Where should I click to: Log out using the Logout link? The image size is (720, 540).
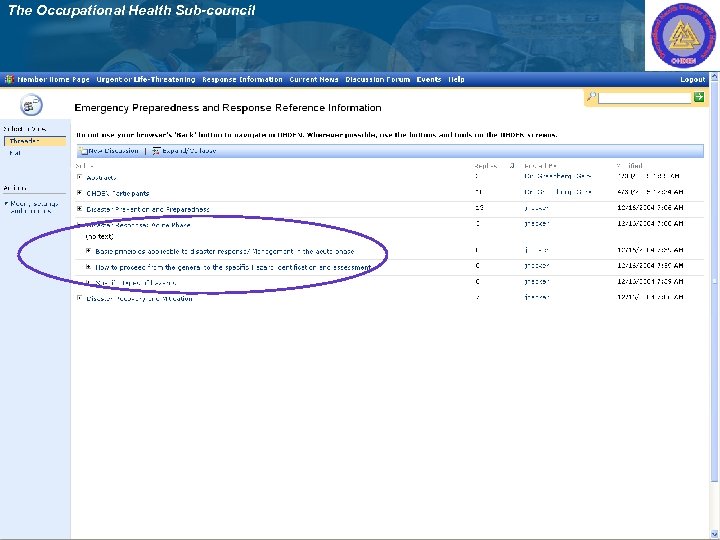(x=692, y=79)
